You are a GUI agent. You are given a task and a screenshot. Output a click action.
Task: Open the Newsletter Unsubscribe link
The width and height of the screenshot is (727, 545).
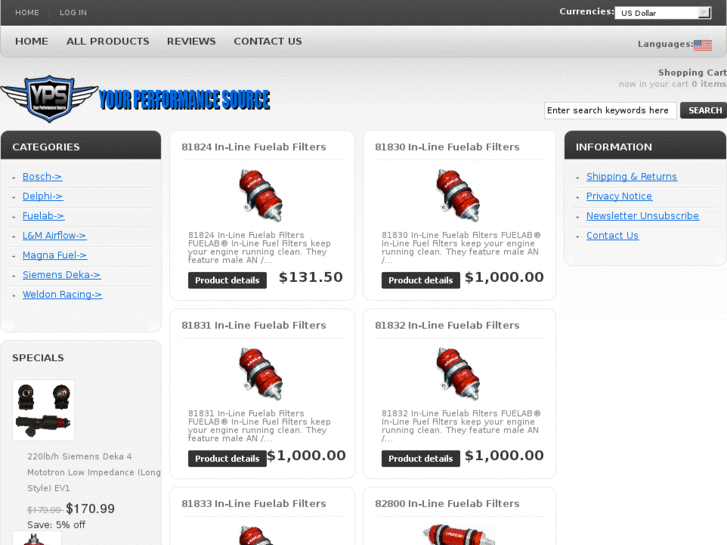tap(642, 216)
